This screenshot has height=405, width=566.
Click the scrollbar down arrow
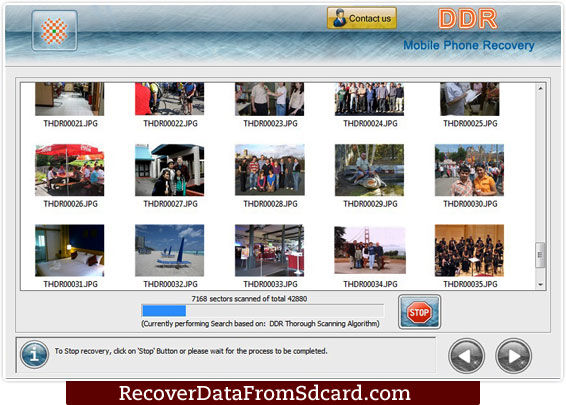click(540, 284)
